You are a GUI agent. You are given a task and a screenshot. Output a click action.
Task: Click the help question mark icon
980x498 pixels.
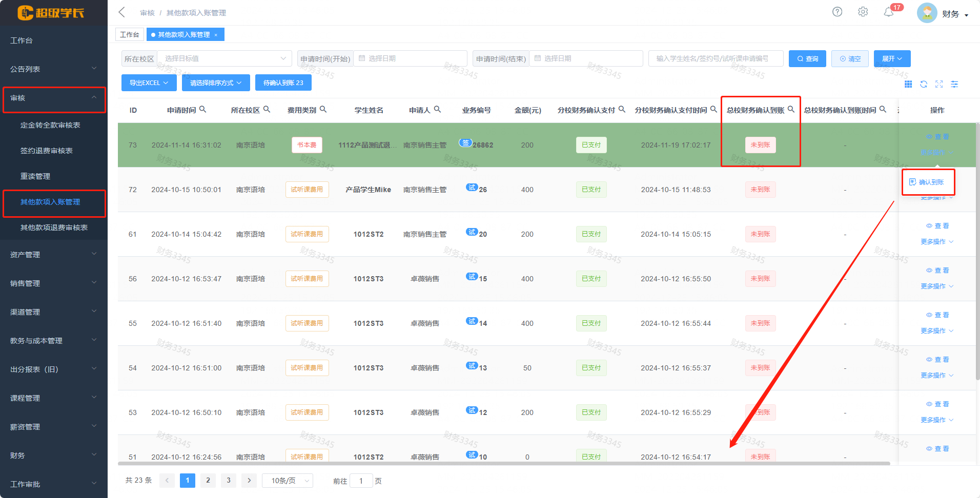pyautogui.click(x=837, y=12)
